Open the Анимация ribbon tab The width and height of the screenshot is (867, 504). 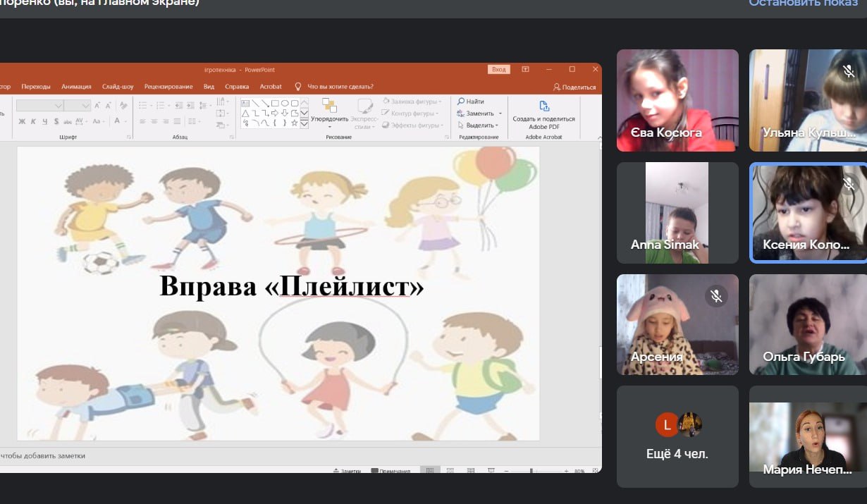[x=76, y=87]
